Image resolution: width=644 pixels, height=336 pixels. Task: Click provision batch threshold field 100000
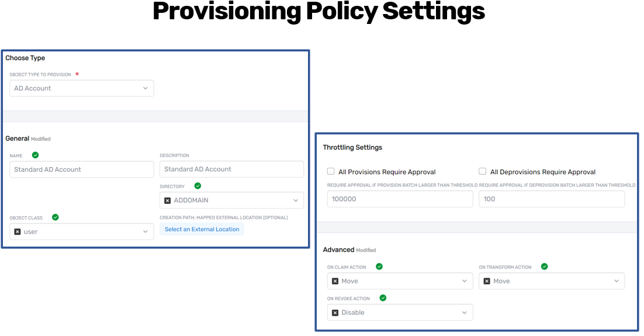(400, 199)
